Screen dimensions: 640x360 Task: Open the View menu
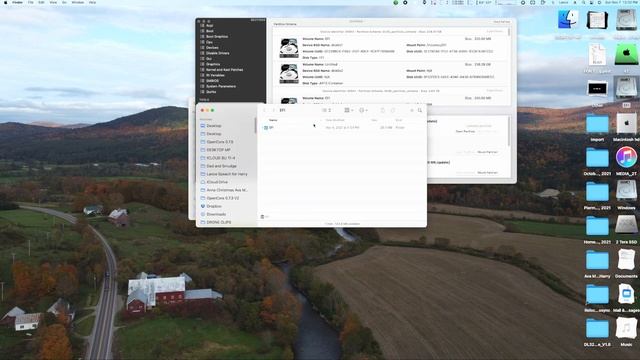(x=53, y=2)
